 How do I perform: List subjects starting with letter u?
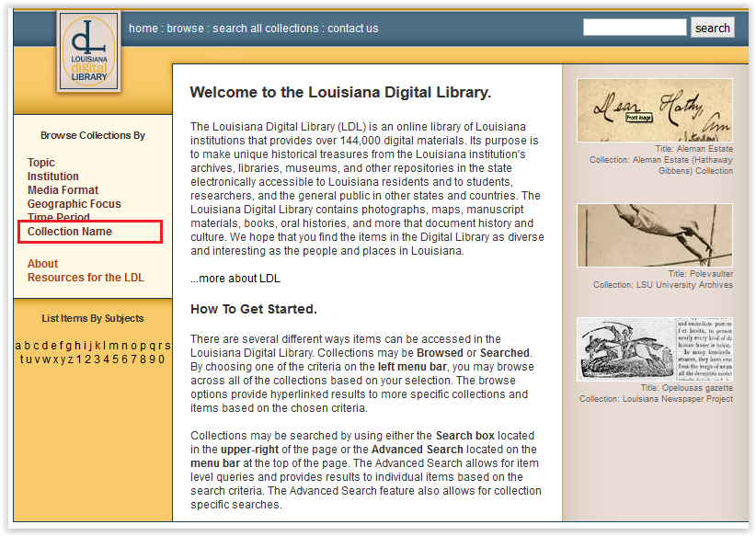click(29, 359)
